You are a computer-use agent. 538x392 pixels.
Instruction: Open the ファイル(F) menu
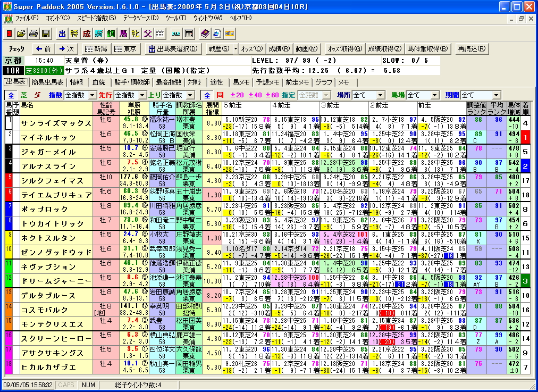(x=28, y=19)
